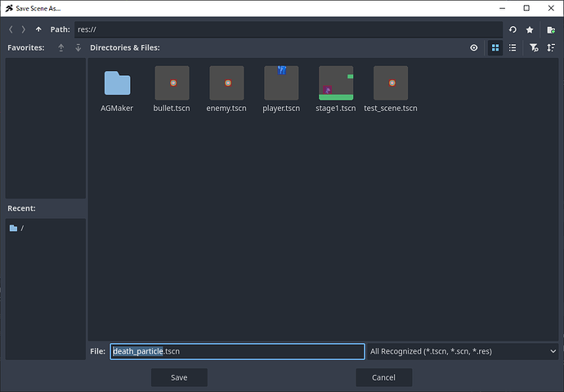Open the file sort options
564x392 pixels.
pyautogui.click(x=551, y=48)
